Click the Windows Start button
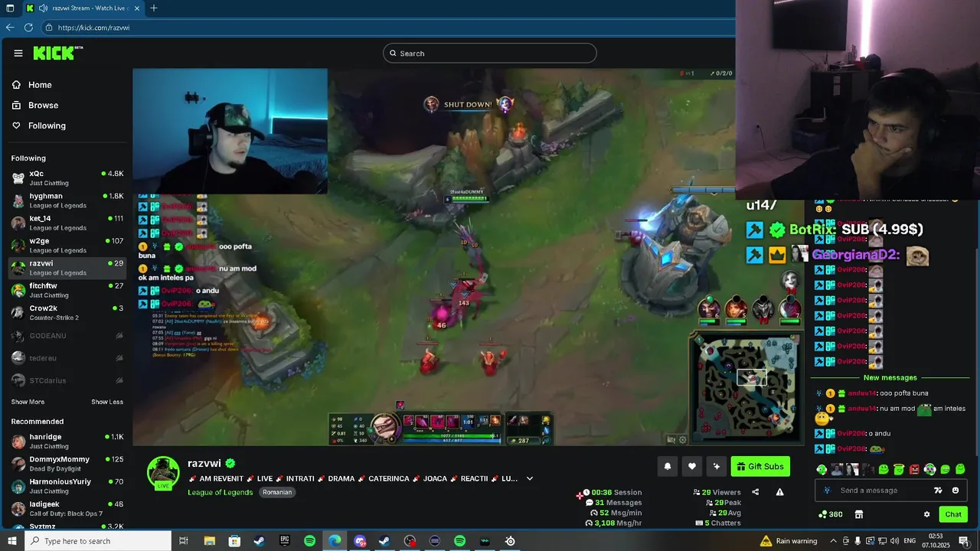The image size is (980, 551). click(x=11, y=541)
